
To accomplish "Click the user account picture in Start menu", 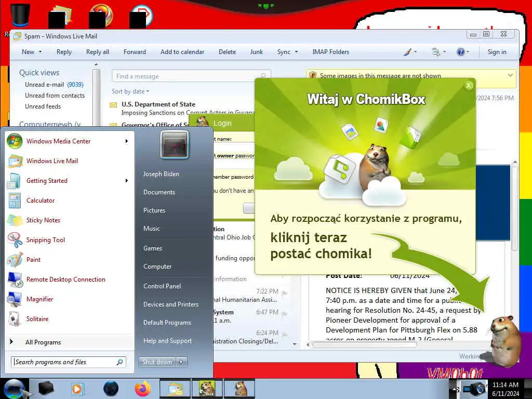I will pyautogui.click(x=175, y=144).
